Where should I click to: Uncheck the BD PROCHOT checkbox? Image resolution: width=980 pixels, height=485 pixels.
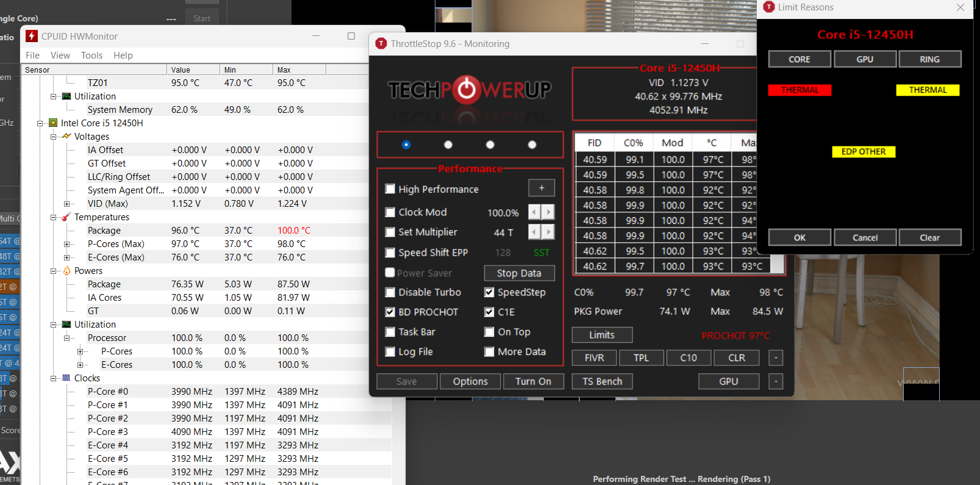(390, 312)
